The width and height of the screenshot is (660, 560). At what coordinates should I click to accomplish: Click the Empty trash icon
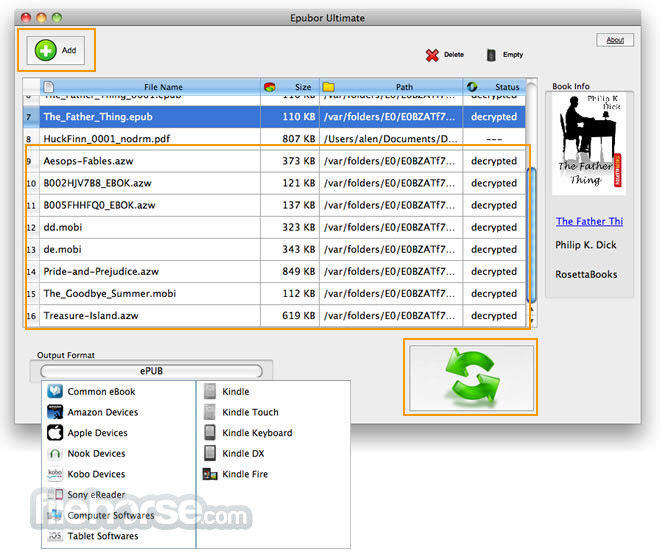click(x=491, y=55)
